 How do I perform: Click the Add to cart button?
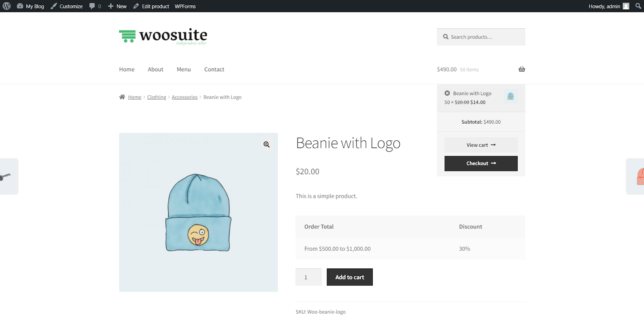pyautogui.click(x=350, y=277)
